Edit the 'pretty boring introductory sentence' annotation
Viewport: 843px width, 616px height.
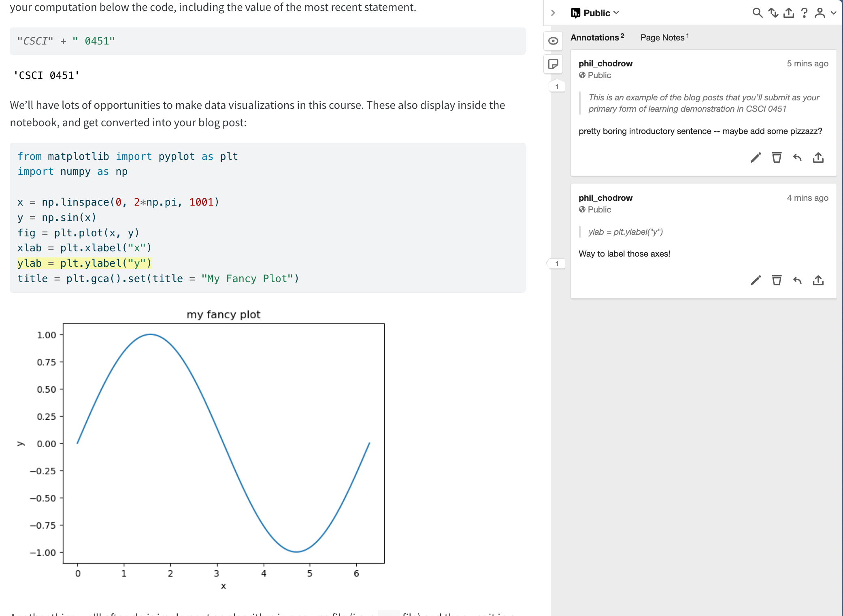coord(756,157)
